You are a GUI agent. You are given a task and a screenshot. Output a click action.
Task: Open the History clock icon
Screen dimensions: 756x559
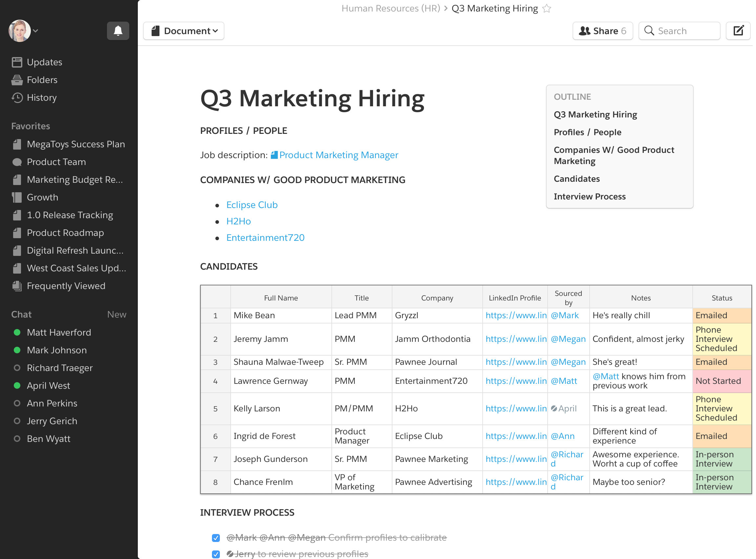pos(17,98)
